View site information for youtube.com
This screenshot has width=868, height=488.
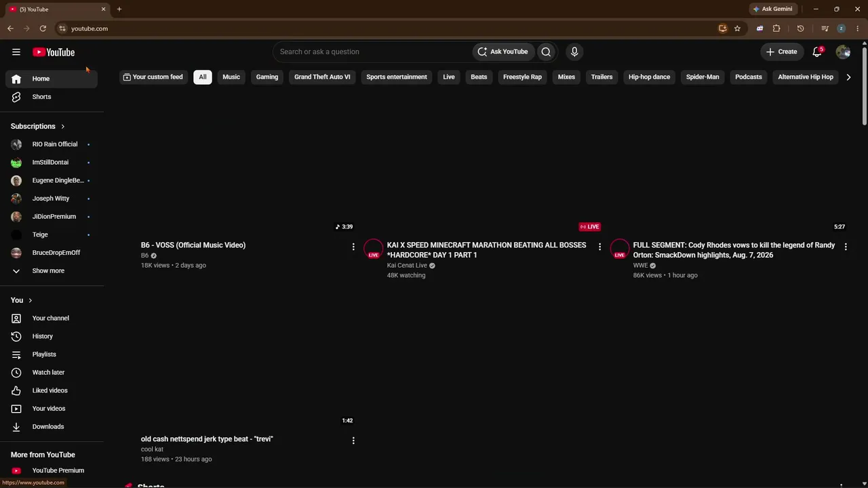tap(62, 28)
